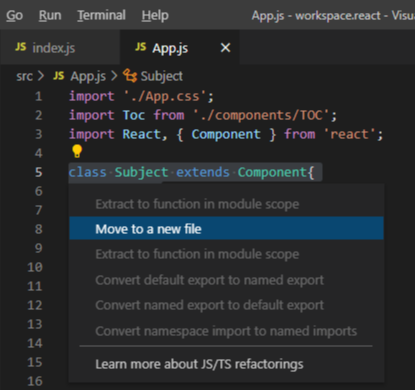Select the App.js editor tab

pyautogui.click(x=180, y=47)
